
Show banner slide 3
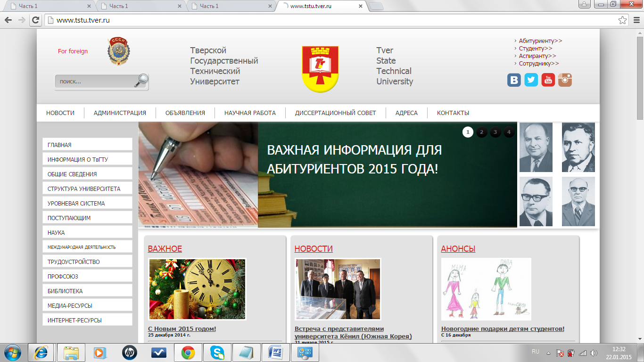(x=495, y=132)
